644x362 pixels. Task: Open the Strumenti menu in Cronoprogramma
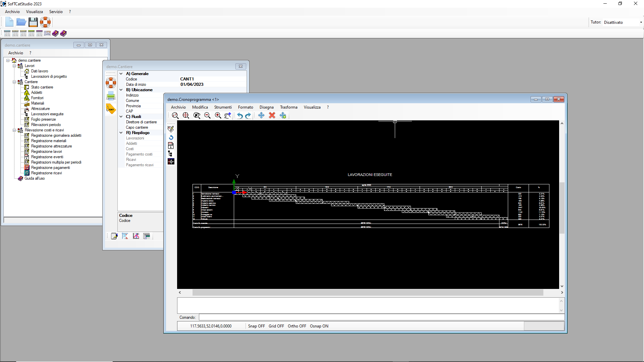click(x=222, y=107)
